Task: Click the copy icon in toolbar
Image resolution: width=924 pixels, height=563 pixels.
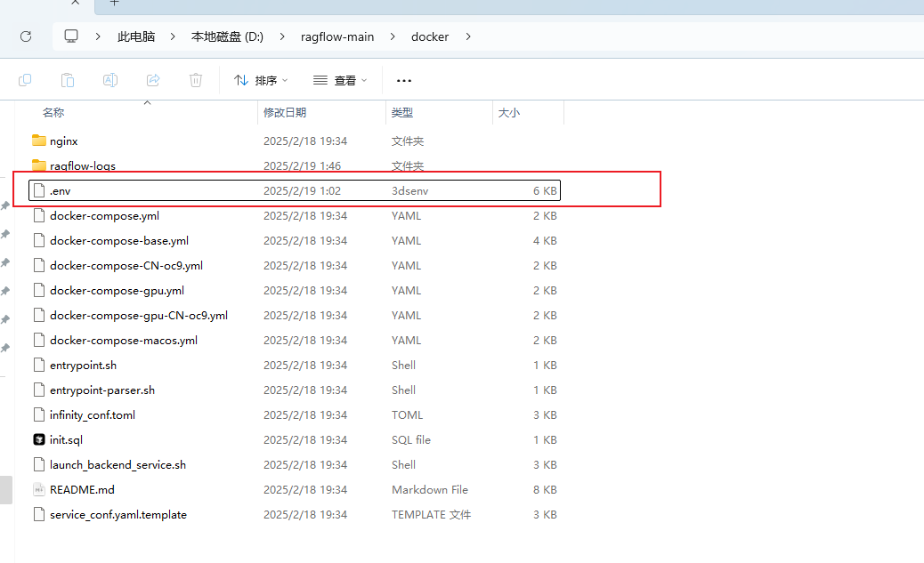Action: [25, 80]
